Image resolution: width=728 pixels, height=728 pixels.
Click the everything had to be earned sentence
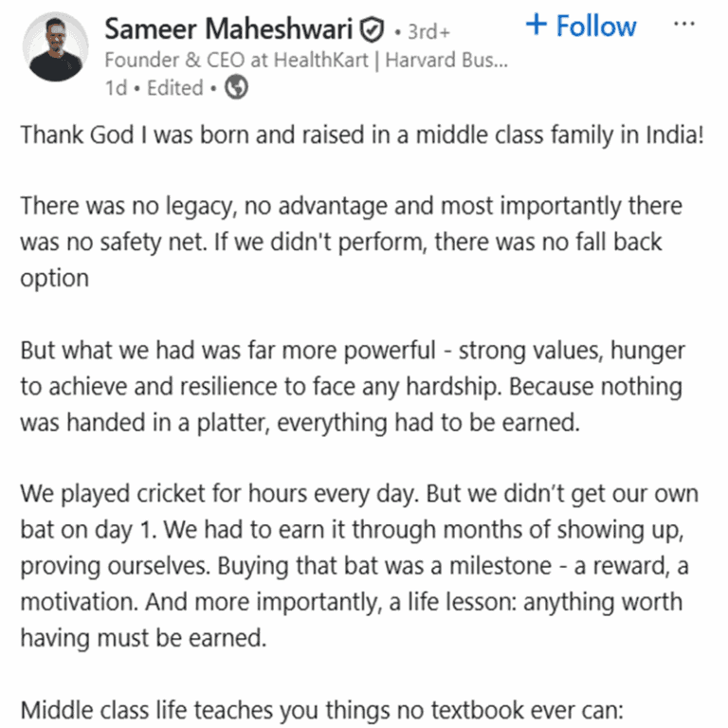tap(428, 423)
